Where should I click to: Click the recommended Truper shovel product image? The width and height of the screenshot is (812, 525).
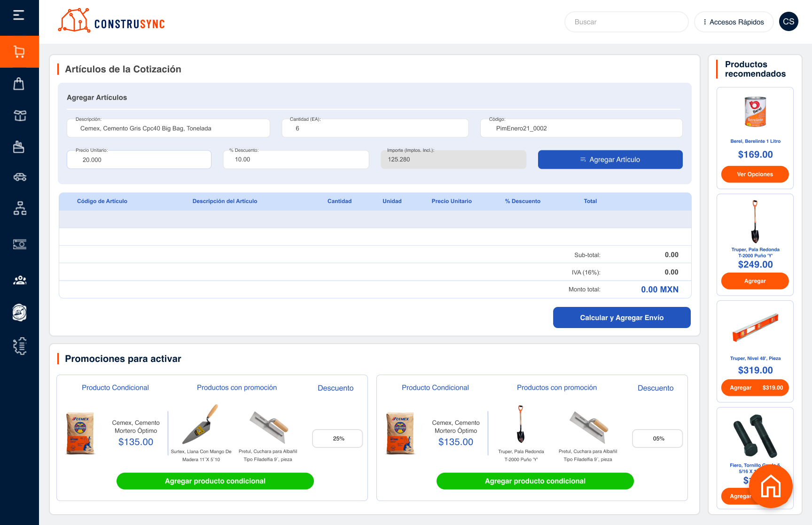[x=755, y=221]
